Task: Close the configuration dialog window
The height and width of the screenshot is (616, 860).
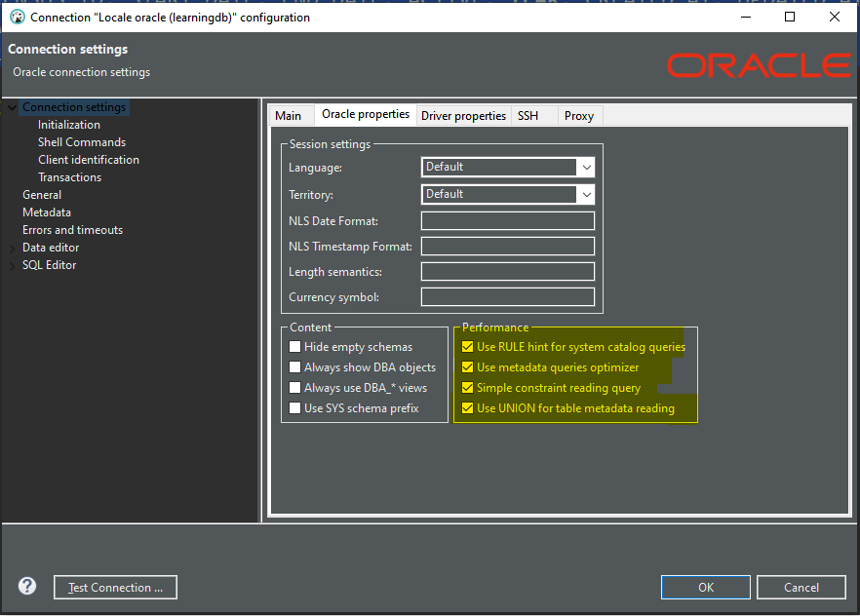Action: 835,17
